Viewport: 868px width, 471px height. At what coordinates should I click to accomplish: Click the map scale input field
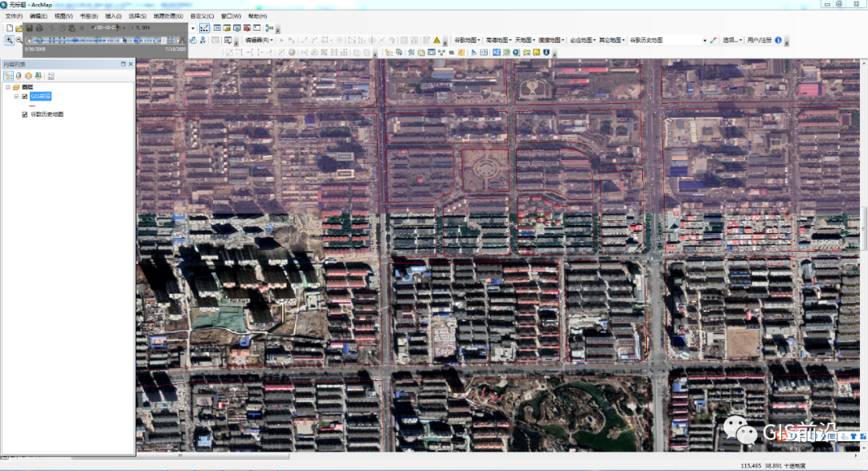pos(159,27)
